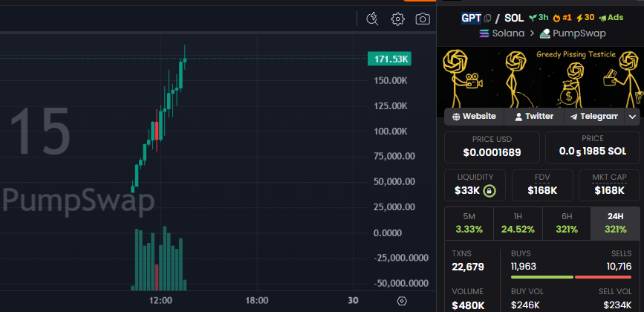Click the 3h pair age sprout badge
Viewport: 644px width, 312px height.
point(538,18)
